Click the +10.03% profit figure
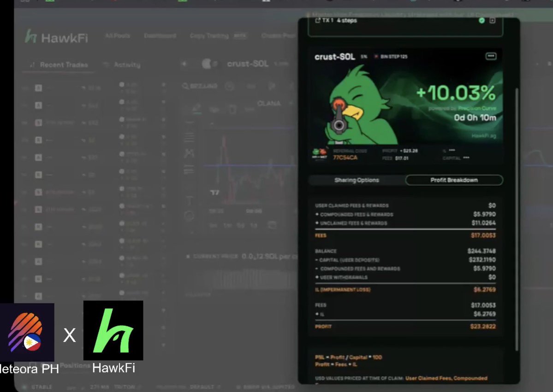This screenshot has height=392, width=553. [456, 93]
